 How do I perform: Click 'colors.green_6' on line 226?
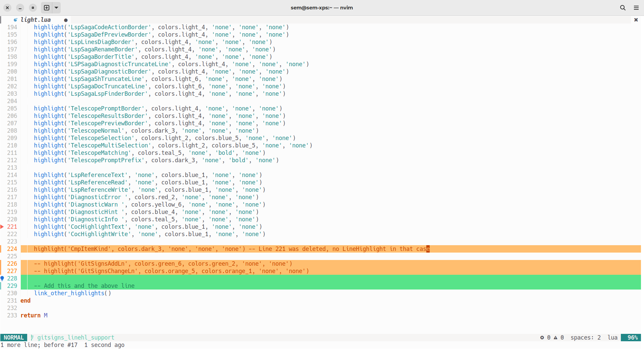(x=158, y=264)
